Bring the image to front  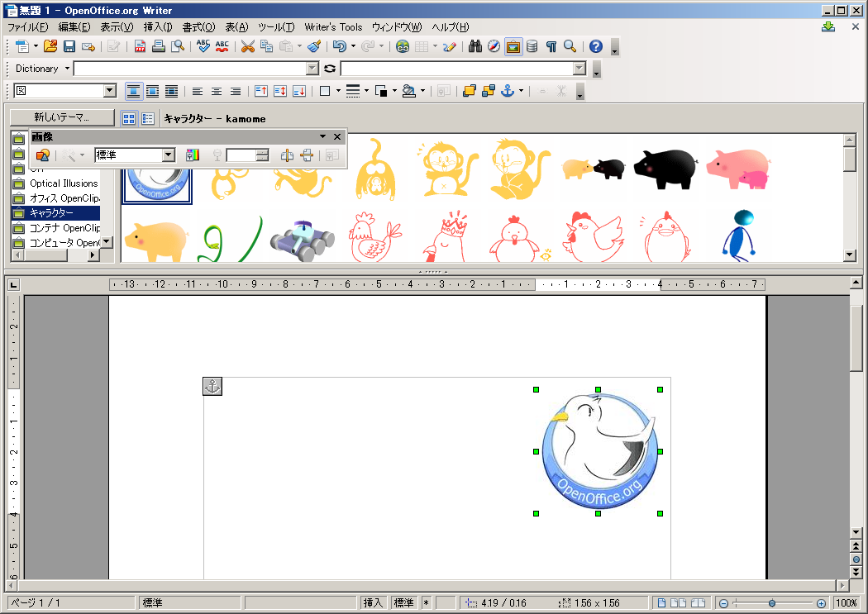click(x=470, y=91)
